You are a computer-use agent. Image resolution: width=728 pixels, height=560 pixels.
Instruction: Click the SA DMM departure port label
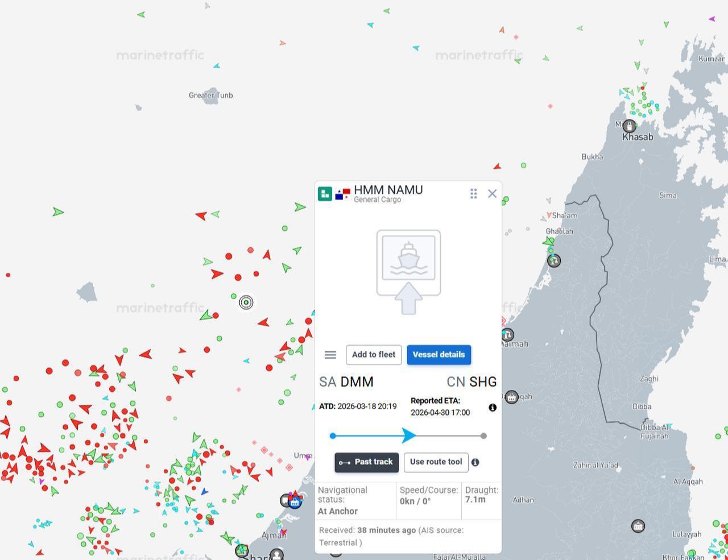click(346, 382)
